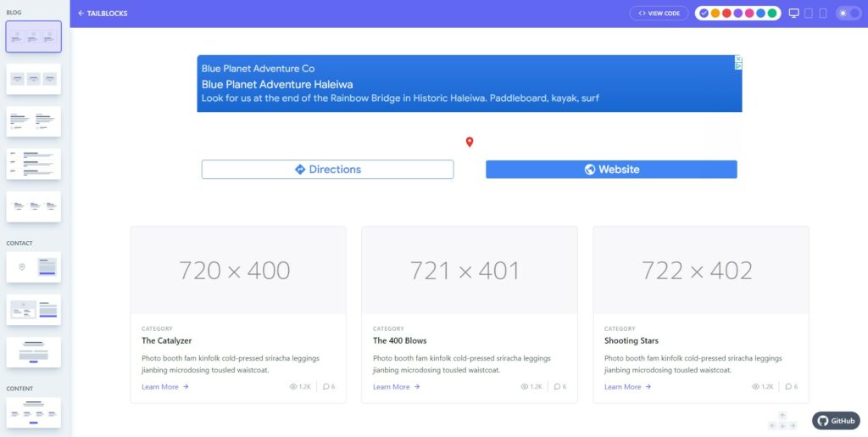Click CATEGORY label above The 400 Blows
Image resolution: width=868 pixels, height=437 pixels.
[388, 328]
